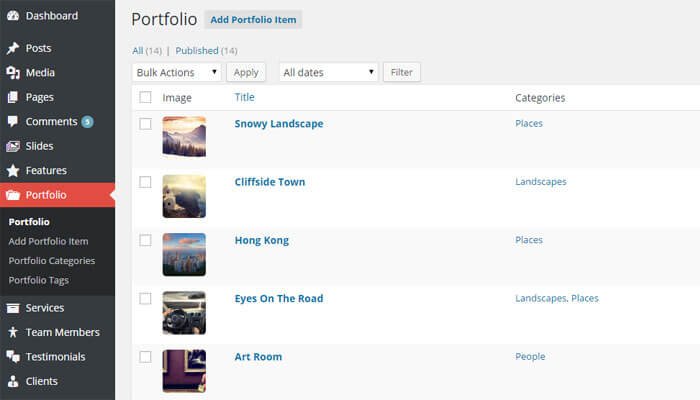Click the Posts pushpin icon
This screenshot has height=400, width=700.
pos(12,48)
